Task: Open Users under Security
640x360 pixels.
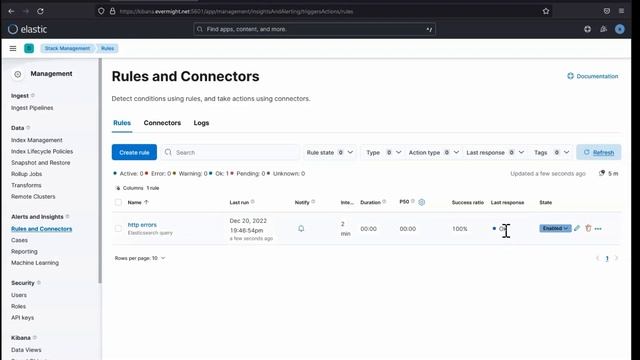Action: [x=19, y=295]
